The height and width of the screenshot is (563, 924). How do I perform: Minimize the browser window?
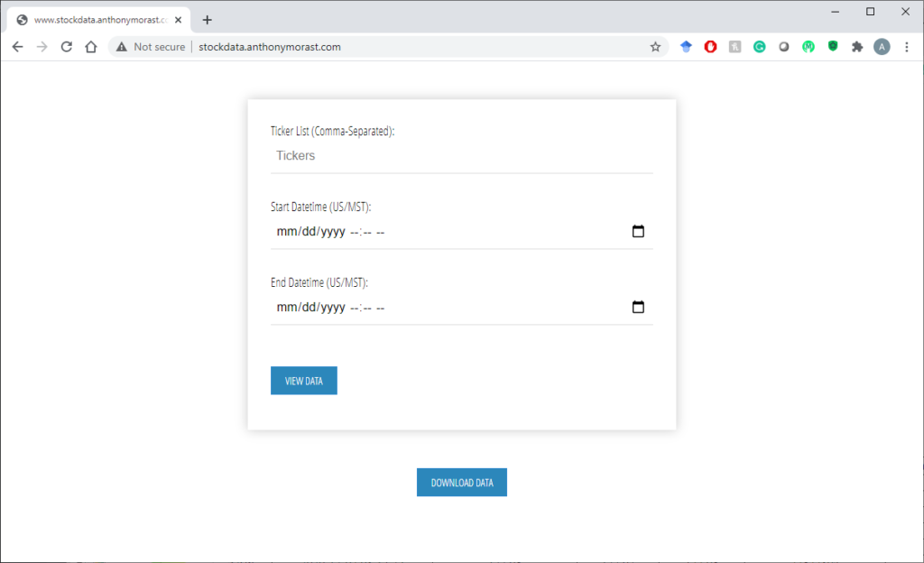[x=835, y=12]
